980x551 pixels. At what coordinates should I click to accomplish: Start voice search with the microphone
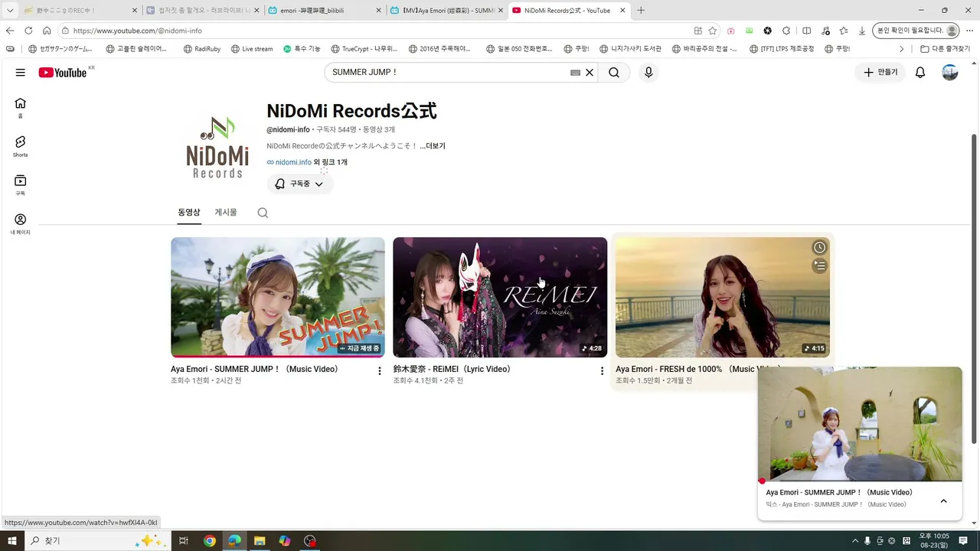[648, 73]
